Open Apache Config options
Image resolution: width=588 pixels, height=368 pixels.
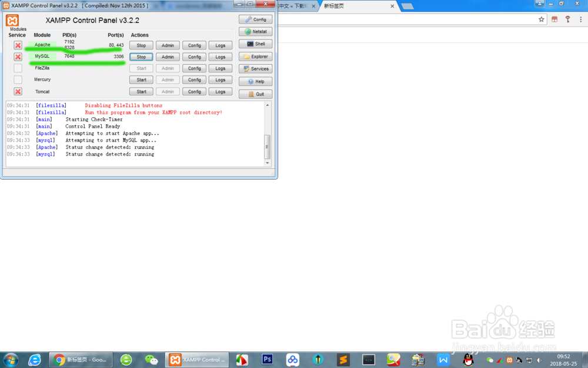coord(194,45)
